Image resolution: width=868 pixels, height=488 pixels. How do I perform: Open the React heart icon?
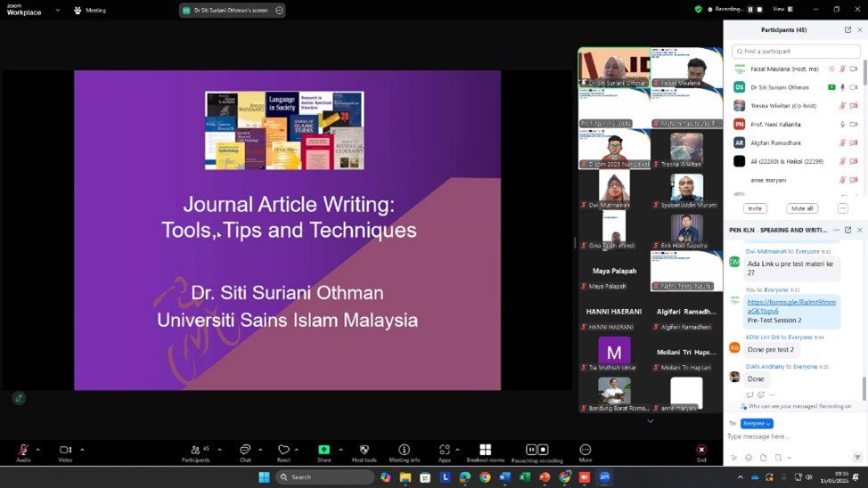pyautogui.click(x=283, y=450)
